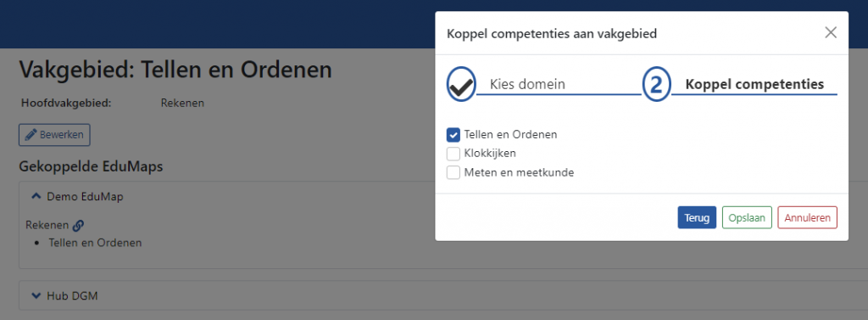Screen dimensions: 868x320
Task: Click the pencil icon on the Bewerken button
Action: (x=31, y=135)
